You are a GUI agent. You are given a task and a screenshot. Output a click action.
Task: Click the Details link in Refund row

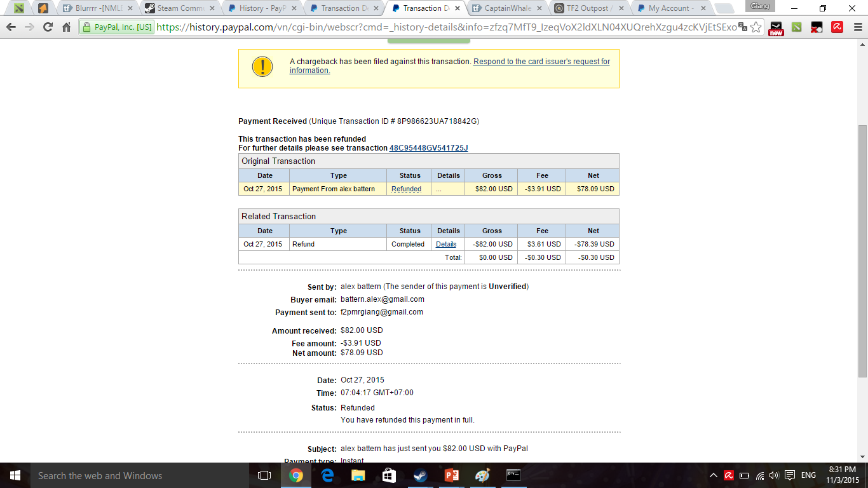coord(446,244)
